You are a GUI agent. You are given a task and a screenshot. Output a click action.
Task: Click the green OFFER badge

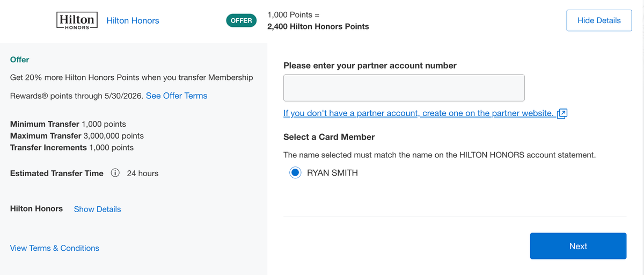tap(241, 20)
